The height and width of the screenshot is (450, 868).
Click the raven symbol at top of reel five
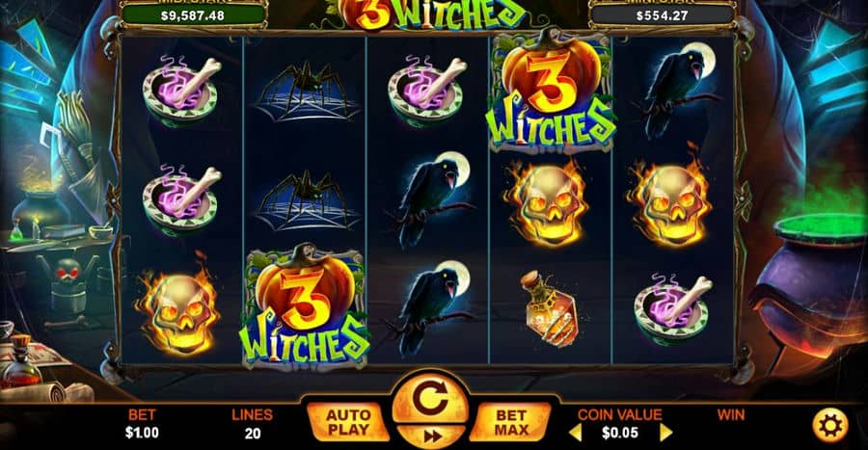pos(674,91)
